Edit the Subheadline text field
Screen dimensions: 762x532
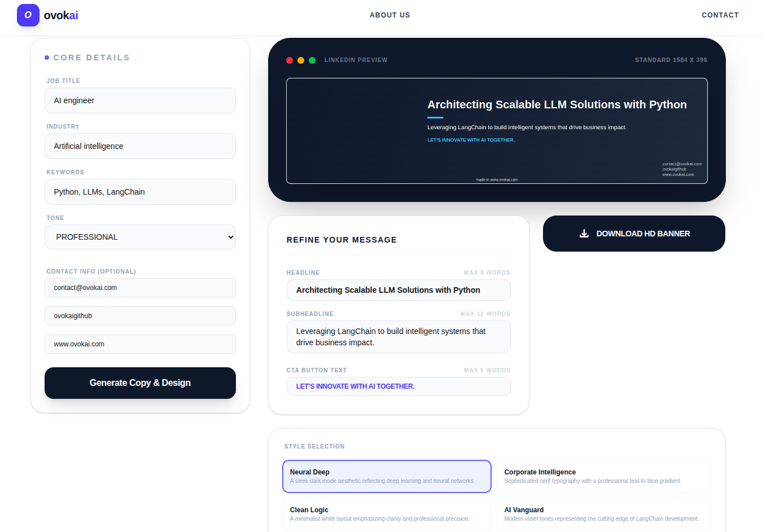[x=398, y=337]
